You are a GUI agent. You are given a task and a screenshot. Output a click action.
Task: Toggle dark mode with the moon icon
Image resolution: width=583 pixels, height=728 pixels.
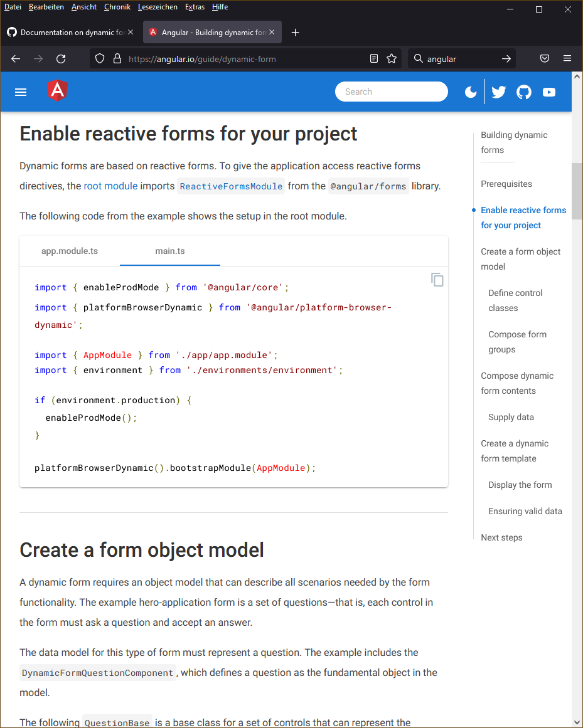[471, 92]
